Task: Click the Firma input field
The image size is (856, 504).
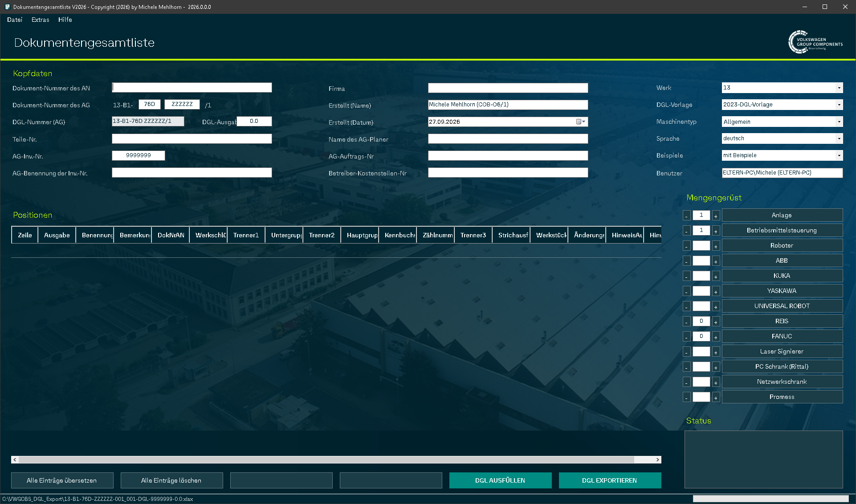Action: coord(508,88)
